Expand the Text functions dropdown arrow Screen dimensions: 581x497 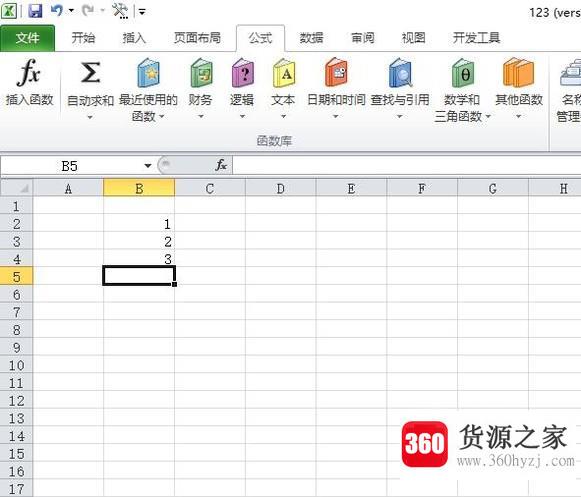pyautogui.click(x=283, y=116)
